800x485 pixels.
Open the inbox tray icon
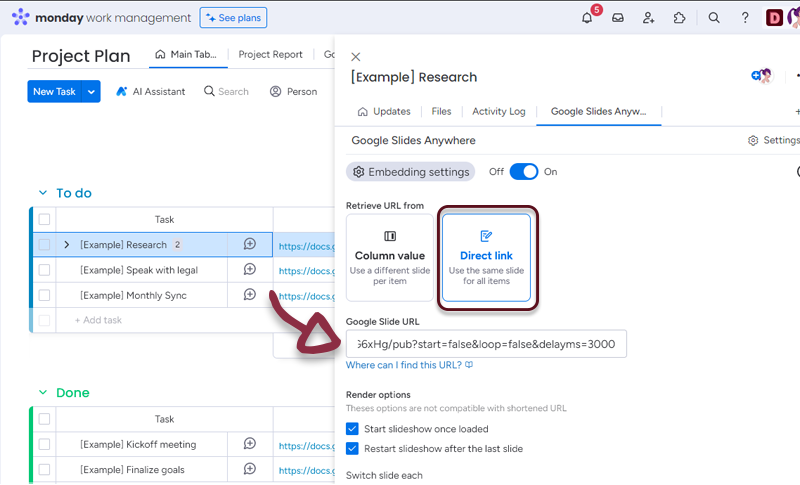pos(618,18)
